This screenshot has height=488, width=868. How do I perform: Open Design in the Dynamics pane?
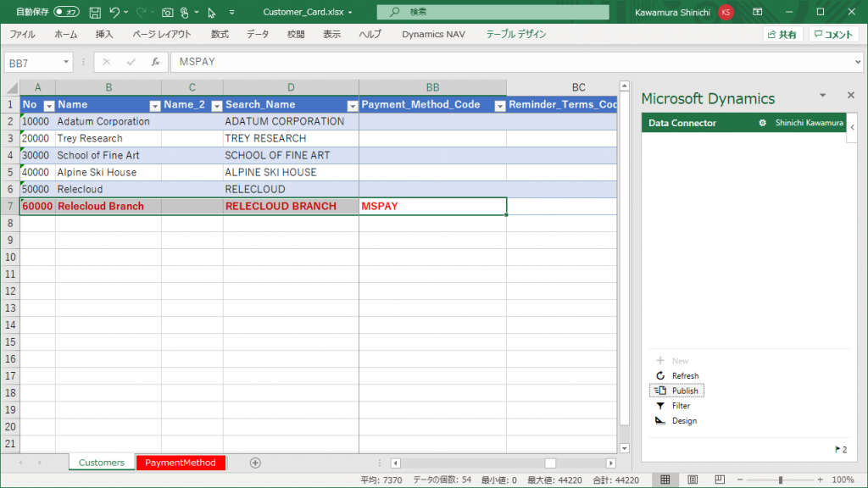coord(661,421)
